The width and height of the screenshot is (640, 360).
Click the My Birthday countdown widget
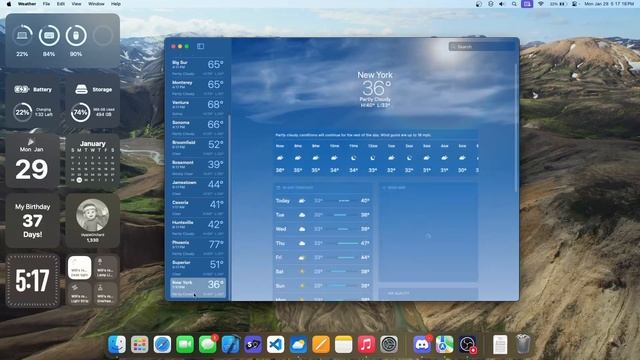(32, 221)
